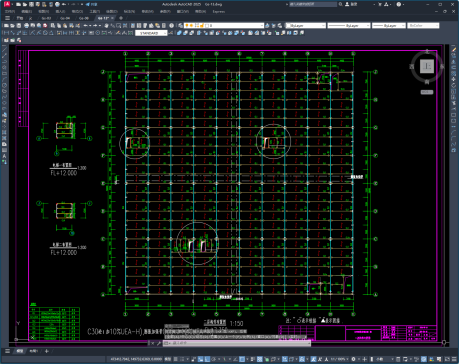Click the Undo arrow in Standard toolbar

click(x=86, y=25)
